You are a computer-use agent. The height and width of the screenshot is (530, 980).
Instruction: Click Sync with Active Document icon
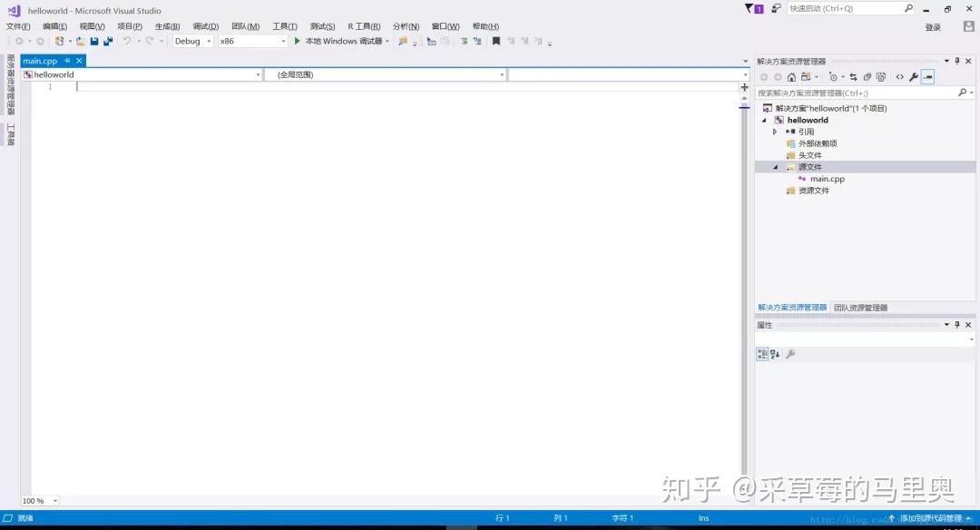coord(853,76)
